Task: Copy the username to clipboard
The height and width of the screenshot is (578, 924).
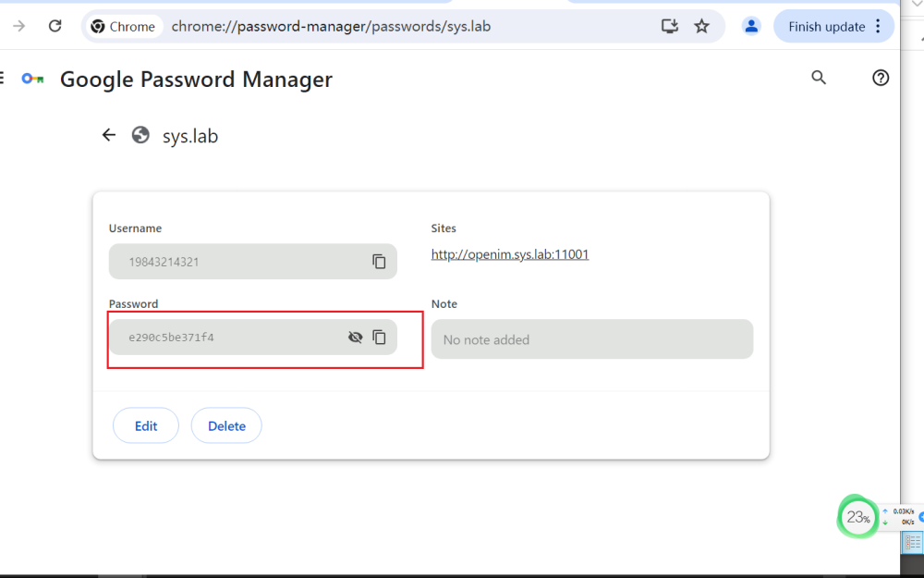Action: tap(379, 262)
